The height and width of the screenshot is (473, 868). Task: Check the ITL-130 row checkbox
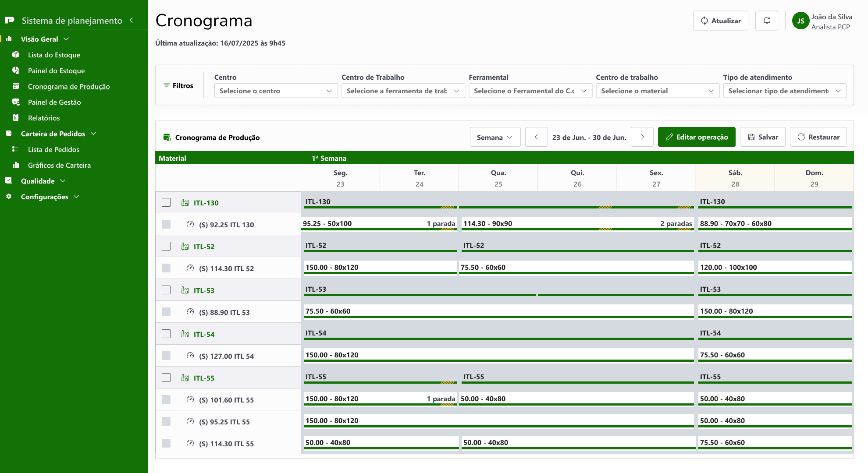166,202
